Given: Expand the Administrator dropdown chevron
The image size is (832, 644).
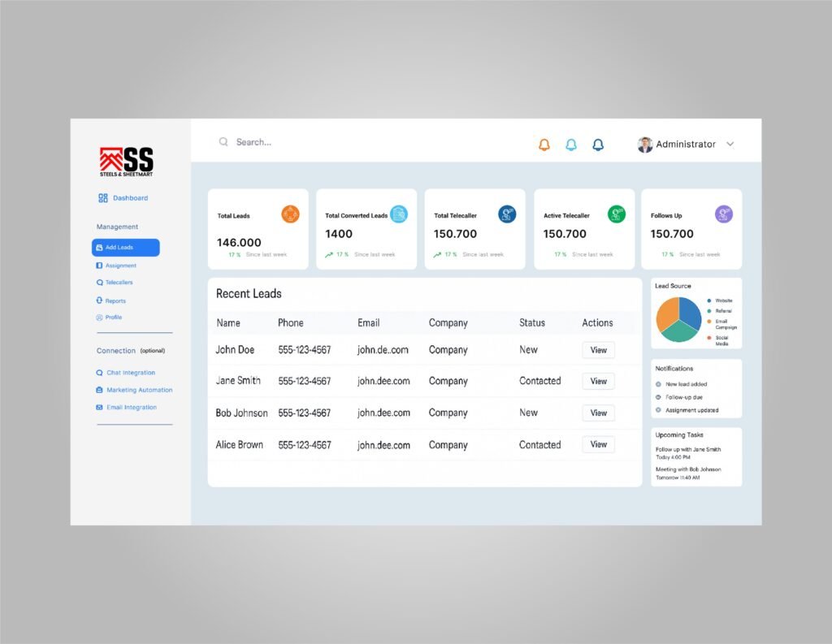Looking at the screenshot, I should point(730,145).
